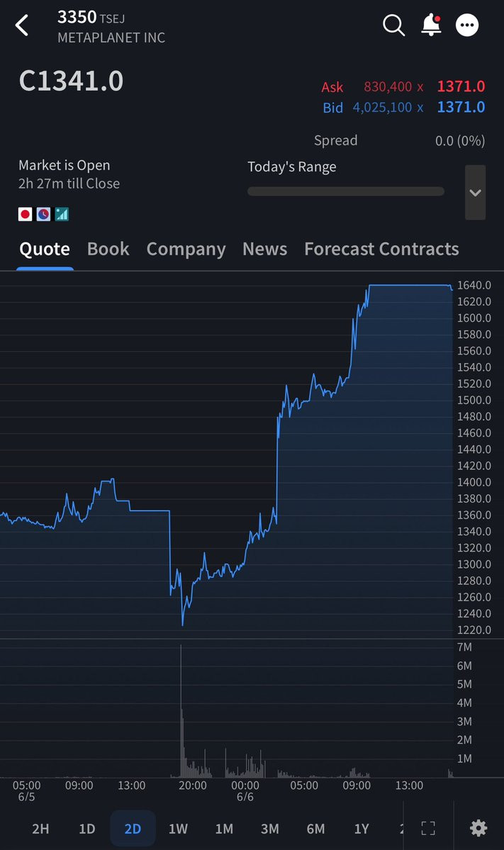Image resolution: width=504 pixels, height=850 pixels.
Task: Select the 1D chart timeframe
Action: tap(86, 828)
